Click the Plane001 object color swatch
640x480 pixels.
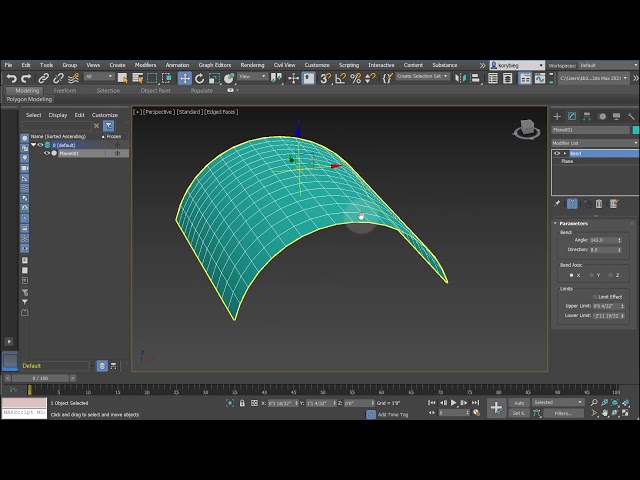click(635, 130)
